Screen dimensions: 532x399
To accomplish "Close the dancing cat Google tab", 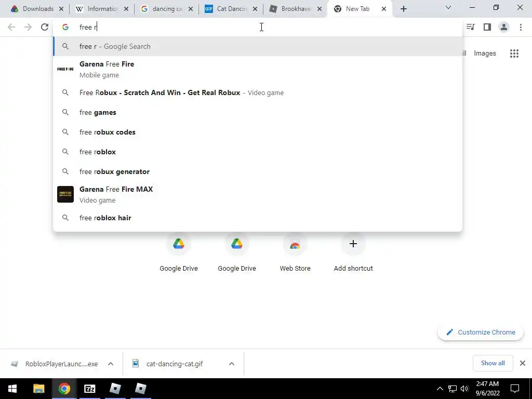I will point(191,9).
